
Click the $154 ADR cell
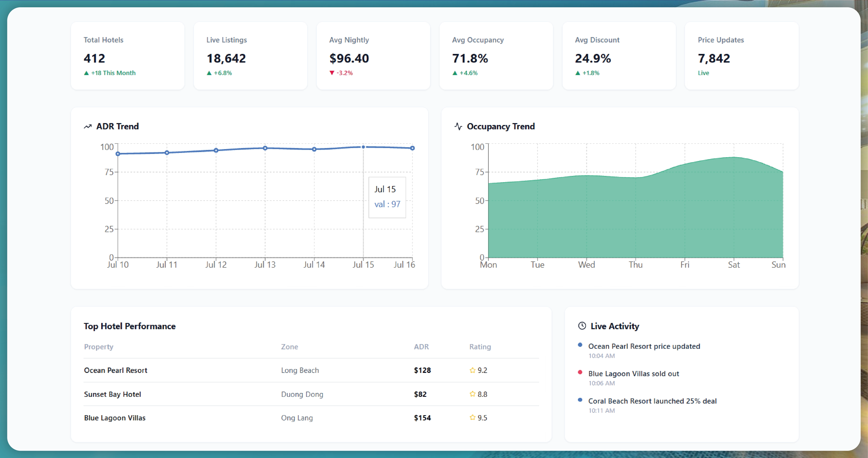[422, 418]
